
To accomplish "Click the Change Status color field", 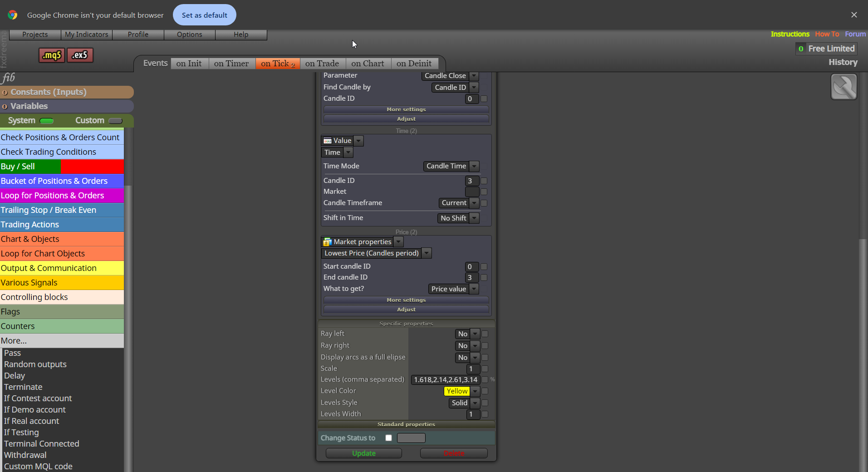I will coord(411,438).
